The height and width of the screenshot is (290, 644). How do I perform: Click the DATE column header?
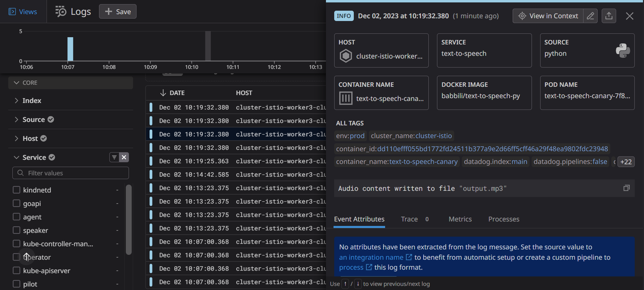(x=177, y=93)
